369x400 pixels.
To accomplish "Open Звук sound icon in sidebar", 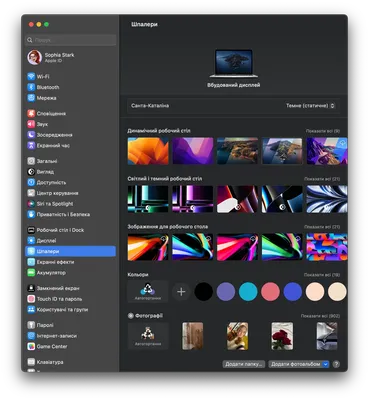I will coord(31,124).
